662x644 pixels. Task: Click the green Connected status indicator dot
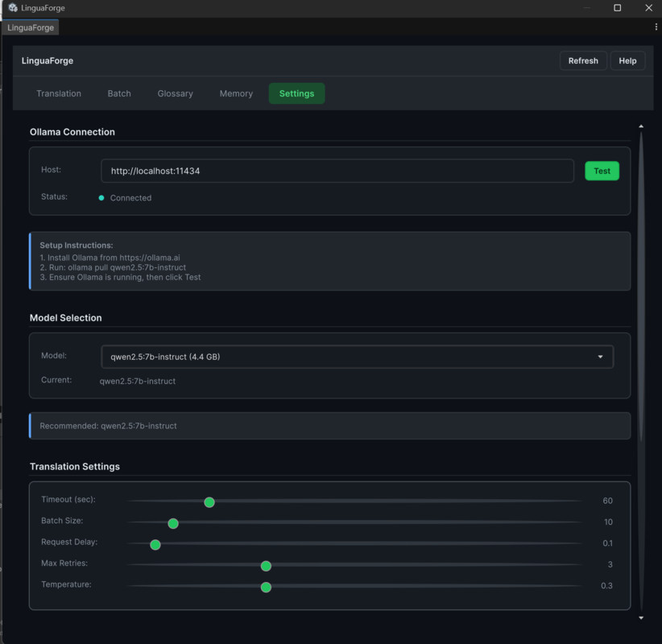coord(101,198)
